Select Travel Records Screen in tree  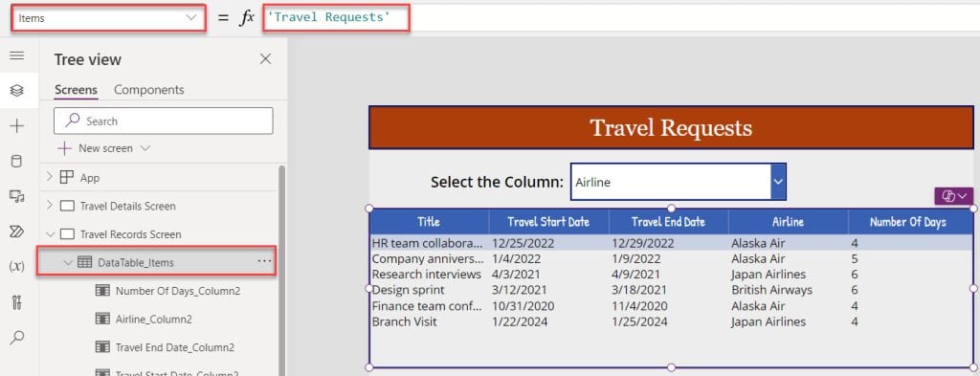coord(130,234)
